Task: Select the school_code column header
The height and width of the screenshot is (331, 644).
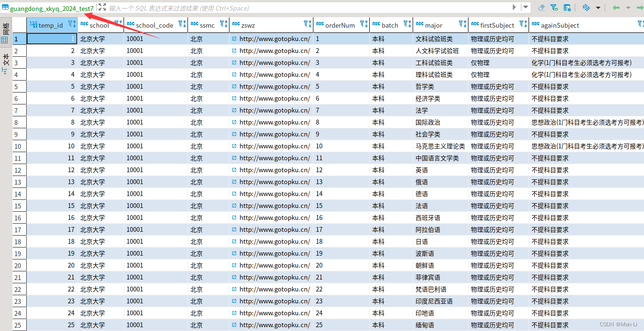Action: (155, 25)
